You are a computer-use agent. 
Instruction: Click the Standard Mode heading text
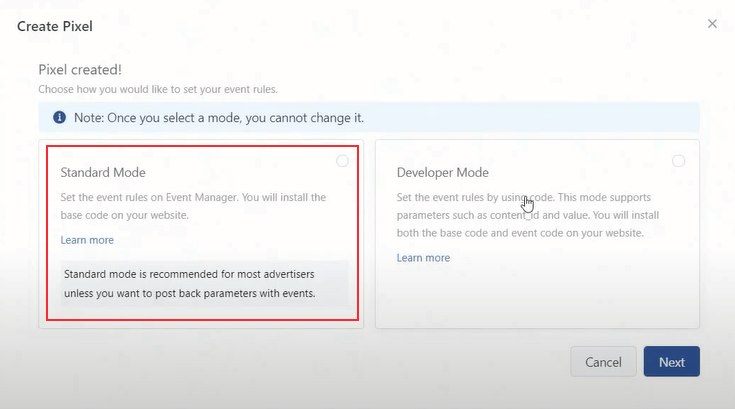point(103,172)
